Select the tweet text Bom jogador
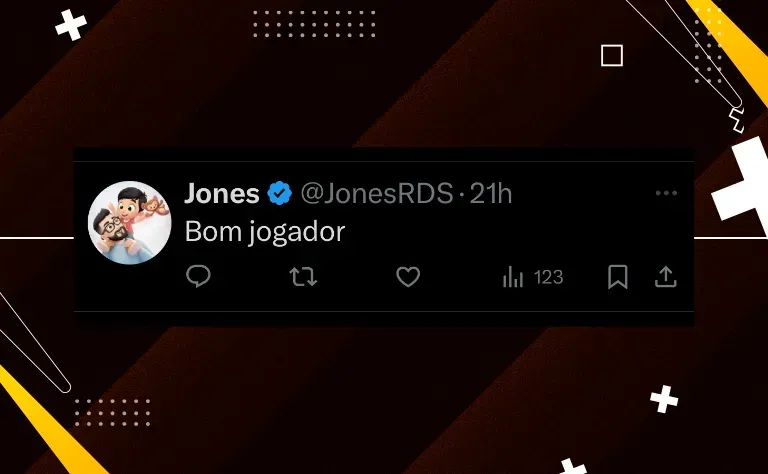The height and width of the screenshot is (474, 768). pyautogui.click(x=265, y=232)
